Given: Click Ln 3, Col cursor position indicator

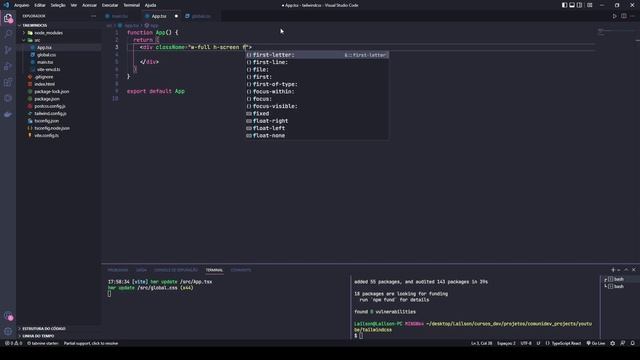Looking at the screenshot, I should tap(482, 343).
